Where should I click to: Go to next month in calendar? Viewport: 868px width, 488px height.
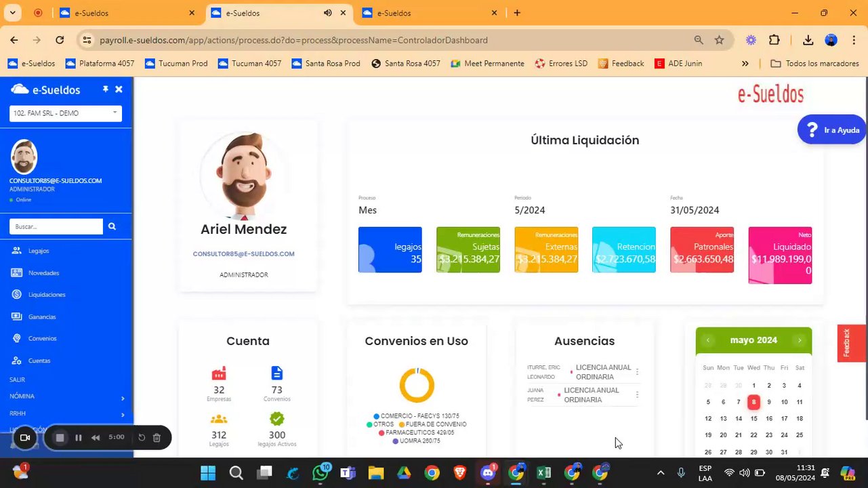[800, 340]
